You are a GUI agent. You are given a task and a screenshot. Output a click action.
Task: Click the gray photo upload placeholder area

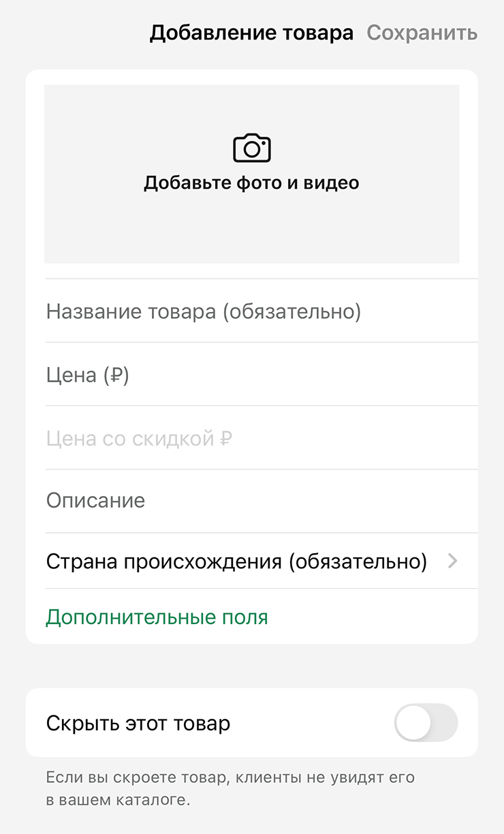[x=251, y=225]
